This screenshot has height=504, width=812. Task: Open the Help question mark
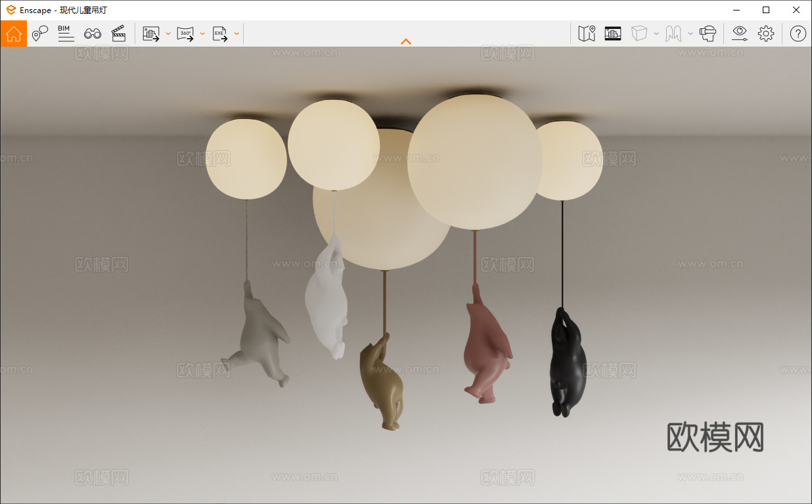pyautogui.click(x=798, y=34)
